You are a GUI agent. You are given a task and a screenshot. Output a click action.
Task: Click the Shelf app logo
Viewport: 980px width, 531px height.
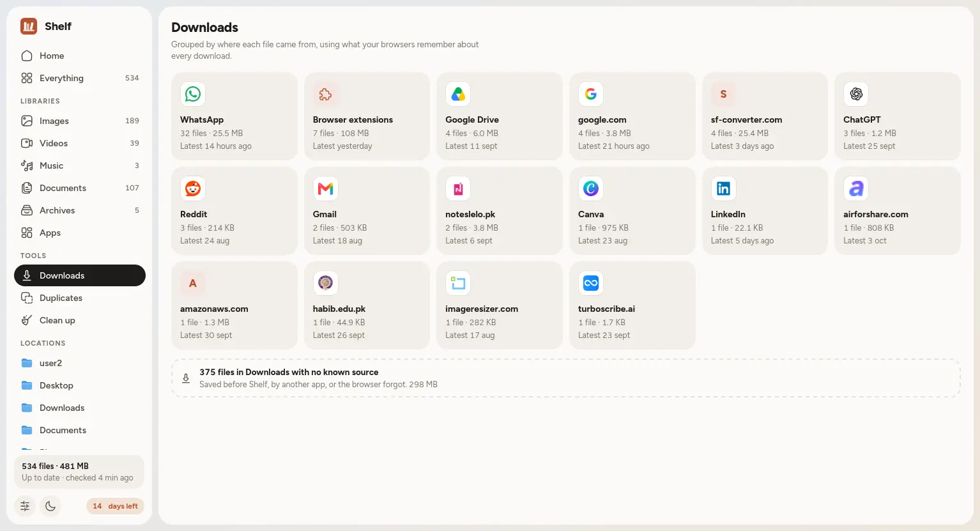coord(29,26)
